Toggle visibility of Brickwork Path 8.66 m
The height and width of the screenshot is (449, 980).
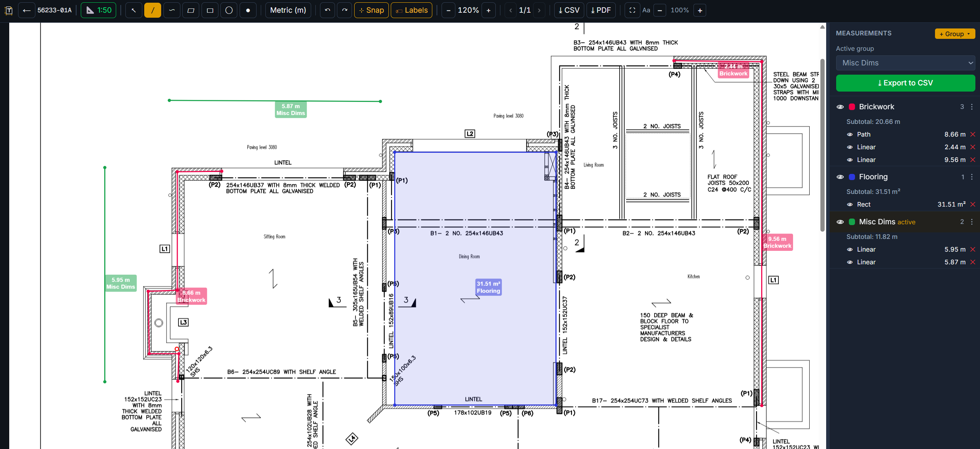(850, 135)
